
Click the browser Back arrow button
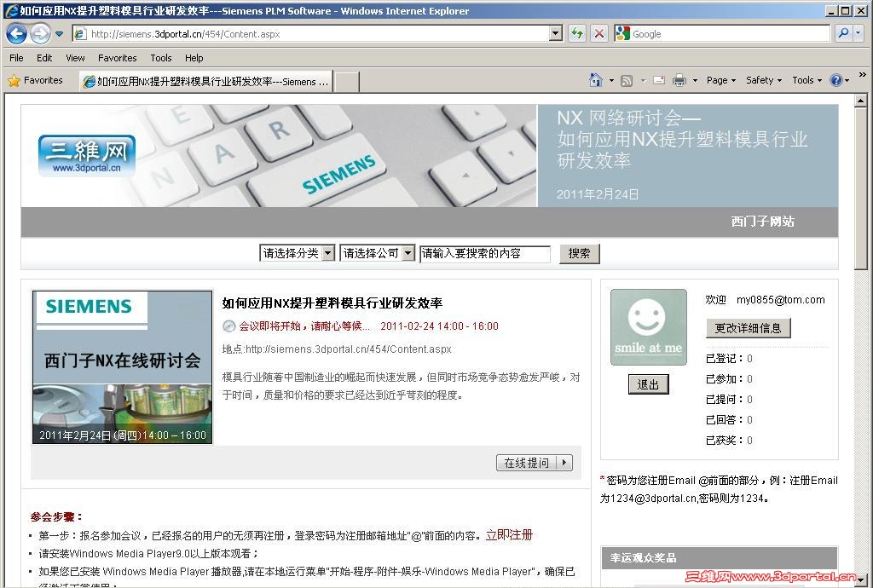point(16,34)
